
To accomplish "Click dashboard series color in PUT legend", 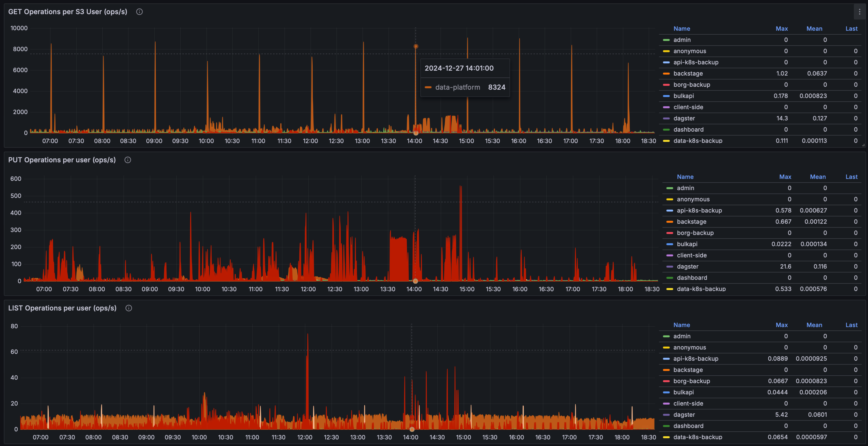I will pyautogui.click(x=669, y=278).
